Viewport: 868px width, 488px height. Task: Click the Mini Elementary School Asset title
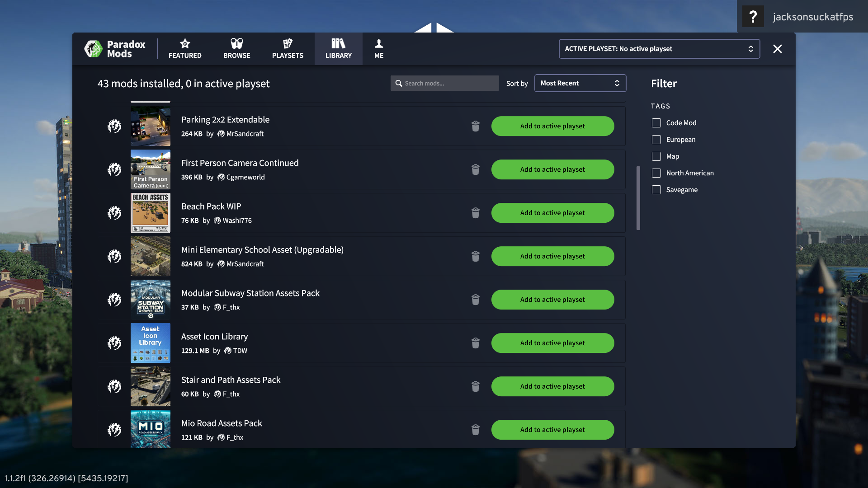tap(262, 250)
